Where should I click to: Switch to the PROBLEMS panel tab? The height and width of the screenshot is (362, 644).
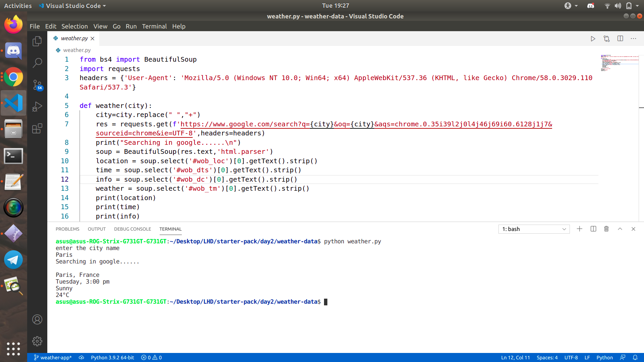(x=67, y=229)
